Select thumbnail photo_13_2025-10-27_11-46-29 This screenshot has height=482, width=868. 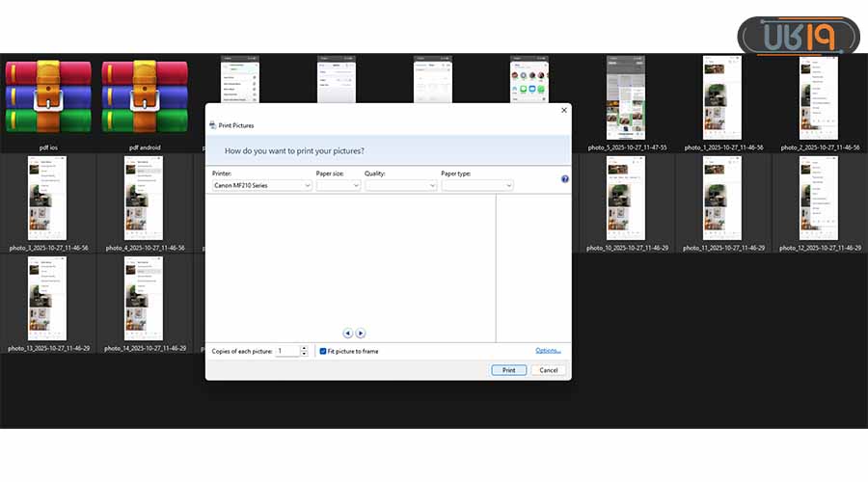tap(48, 299)
